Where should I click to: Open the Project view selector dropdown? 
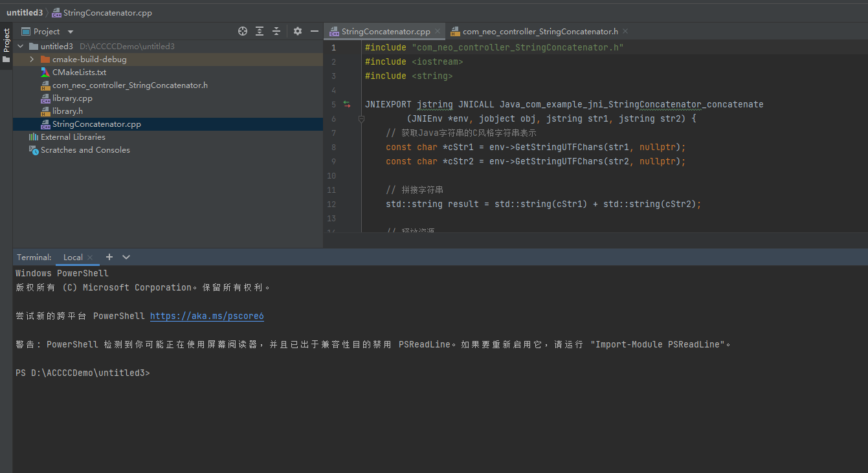71,32
